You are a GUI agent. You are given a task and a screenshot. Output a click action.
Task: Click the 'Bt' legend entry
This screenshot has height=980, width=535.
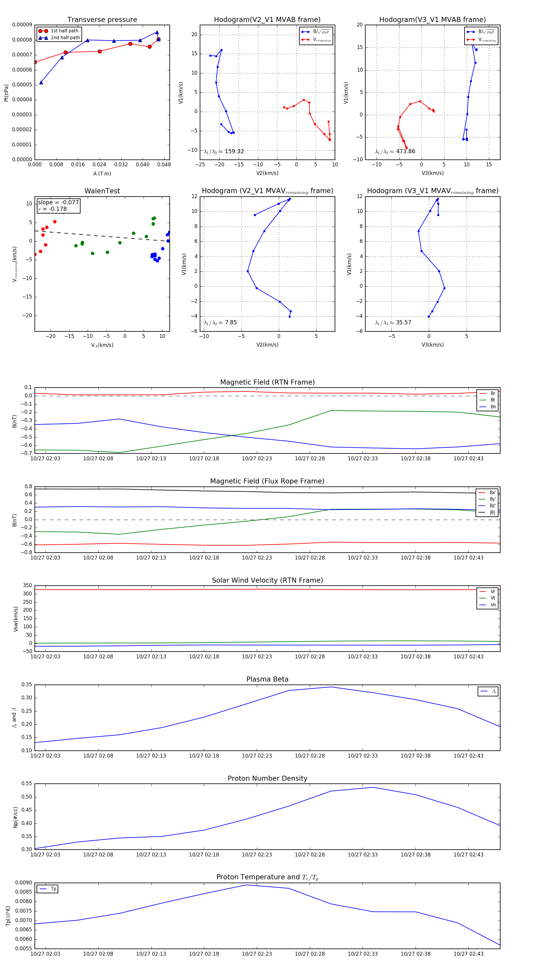tap(487, 400)
